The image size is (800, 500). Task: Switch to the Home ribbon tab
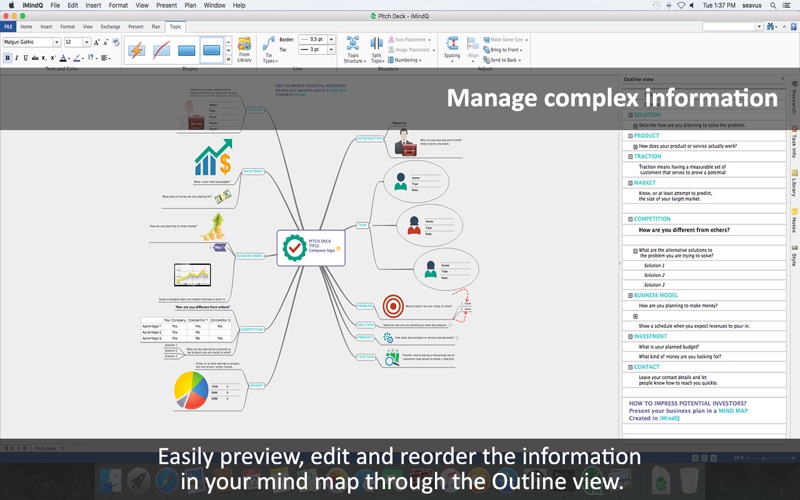tap(26, 27)
